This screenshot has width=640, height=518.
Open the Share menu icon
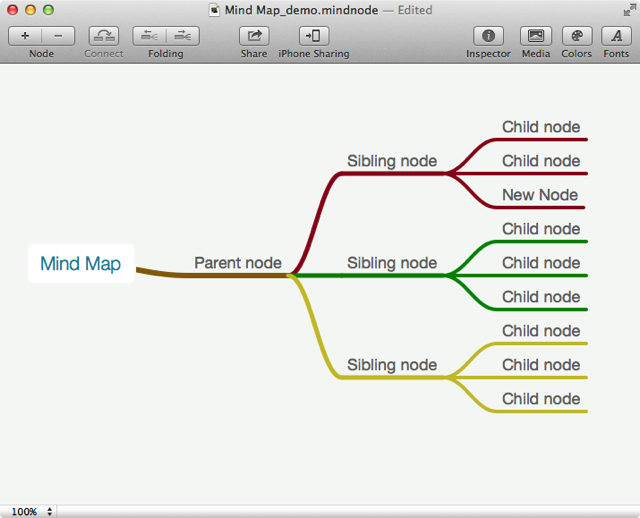254,36
